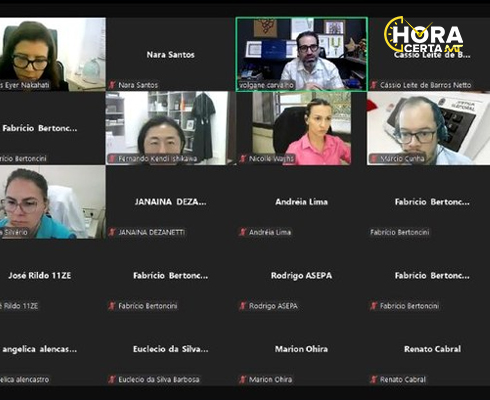Click the 'Nicolle Waihs' name label
This screenshot has width=490, height=400.
pos(271,159)
